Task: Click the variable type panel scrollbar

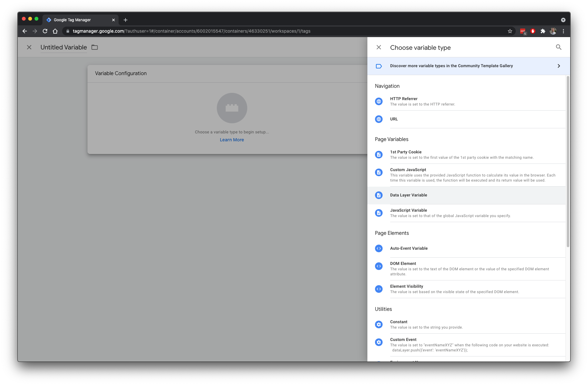Action: pos(568,162)
